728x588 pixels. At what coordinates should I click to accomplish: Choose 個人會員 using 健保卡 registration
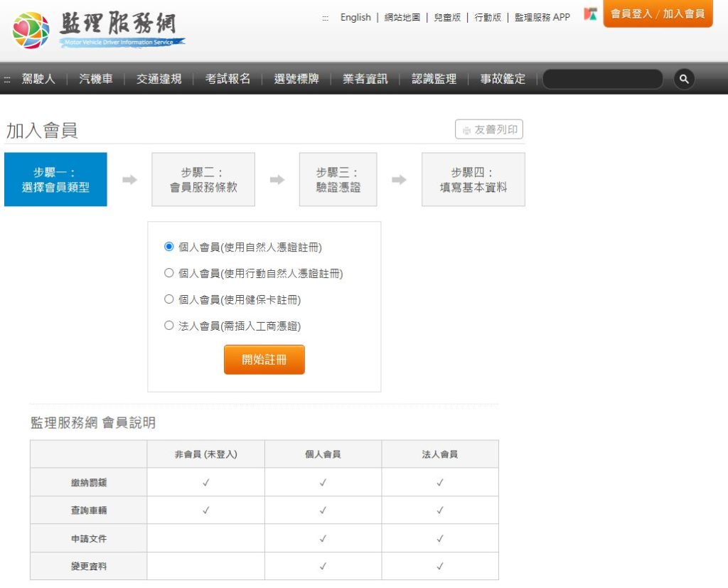(x=169, y=299)
